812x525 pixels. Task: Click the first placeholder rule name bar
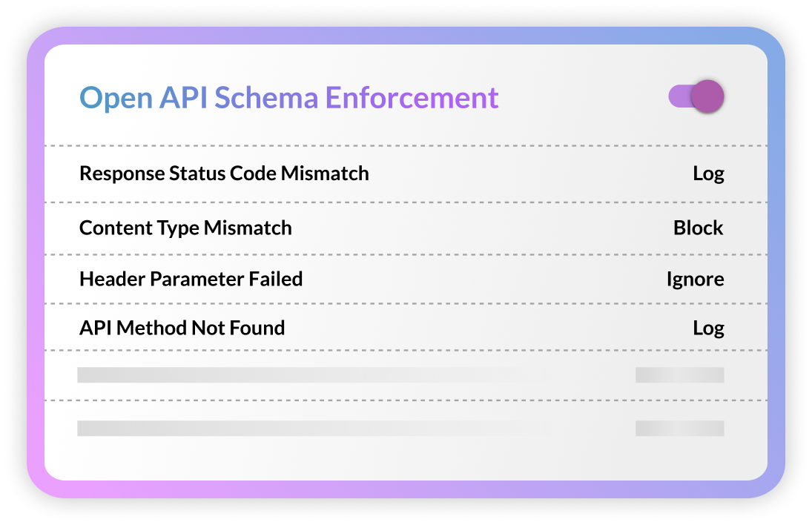(306, 375)
